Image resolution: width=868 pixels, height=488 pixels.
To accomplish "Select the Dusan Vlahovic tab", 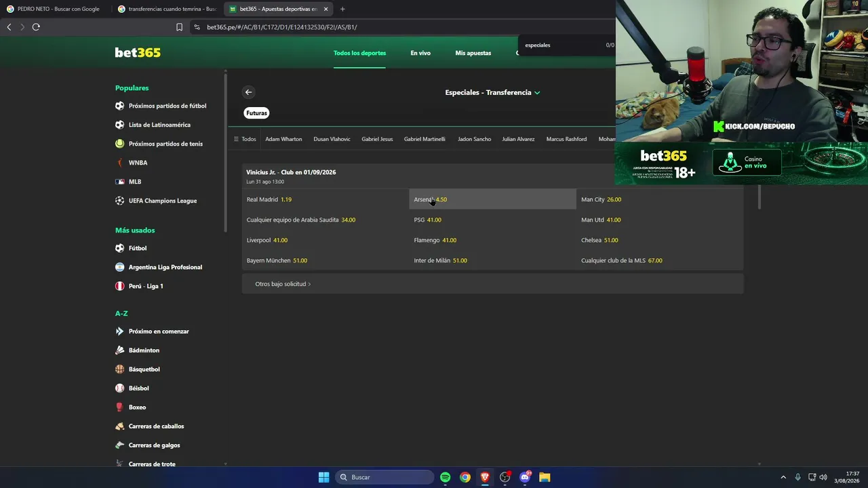I will click(x=332, y=139).
